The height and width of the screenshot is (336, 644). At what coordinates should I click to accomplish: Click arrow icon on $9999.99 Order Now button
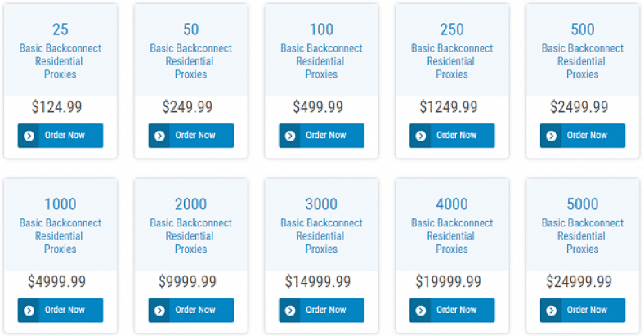[x=159, y=311]
